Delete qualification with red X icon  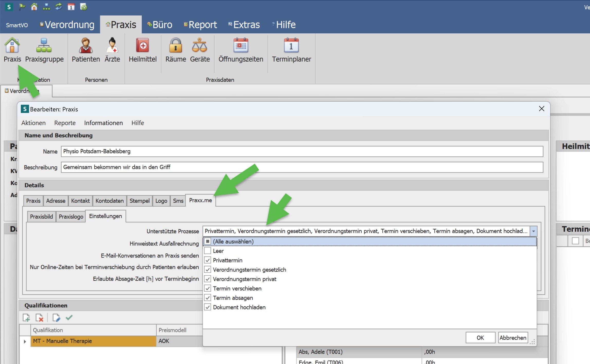tap(39, 318)
